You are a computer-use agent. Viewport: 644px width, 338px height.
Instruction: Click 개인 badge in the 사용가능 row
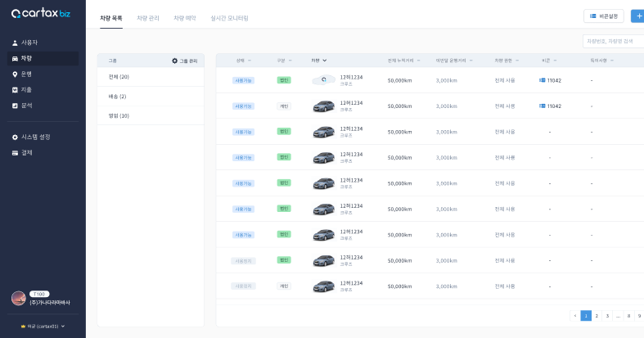pos(284,106)
